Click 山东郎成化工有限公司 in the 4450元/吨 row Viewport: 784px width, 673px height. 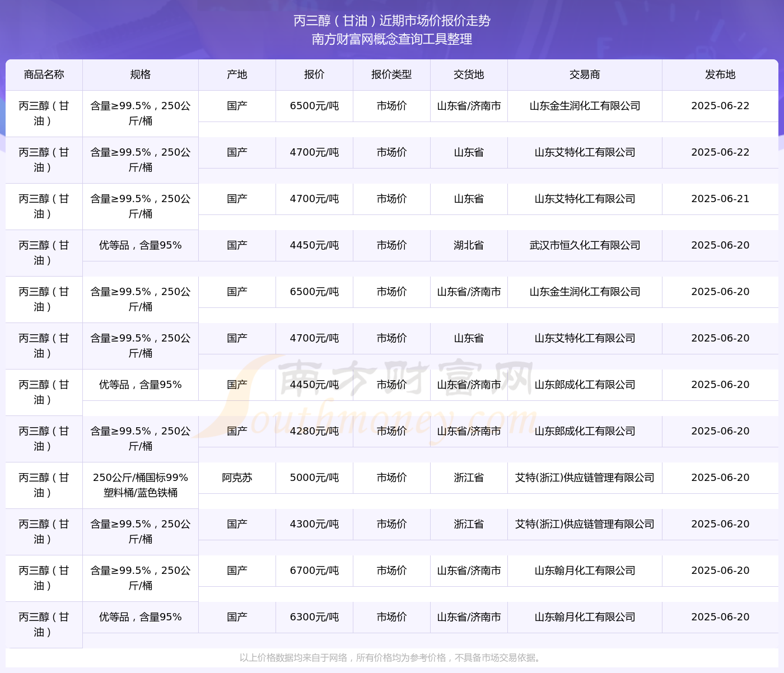point(585,385)
